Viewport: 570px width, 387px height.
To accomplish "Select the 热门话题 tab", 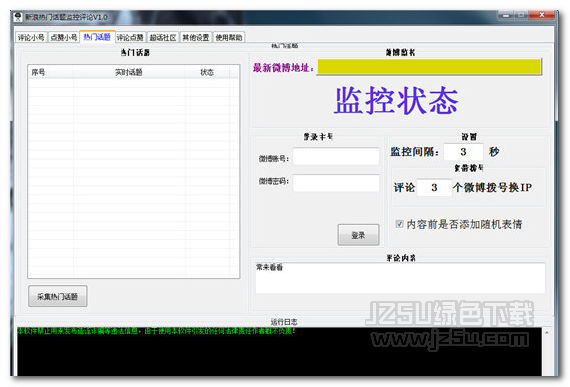I will click(97, 37).
